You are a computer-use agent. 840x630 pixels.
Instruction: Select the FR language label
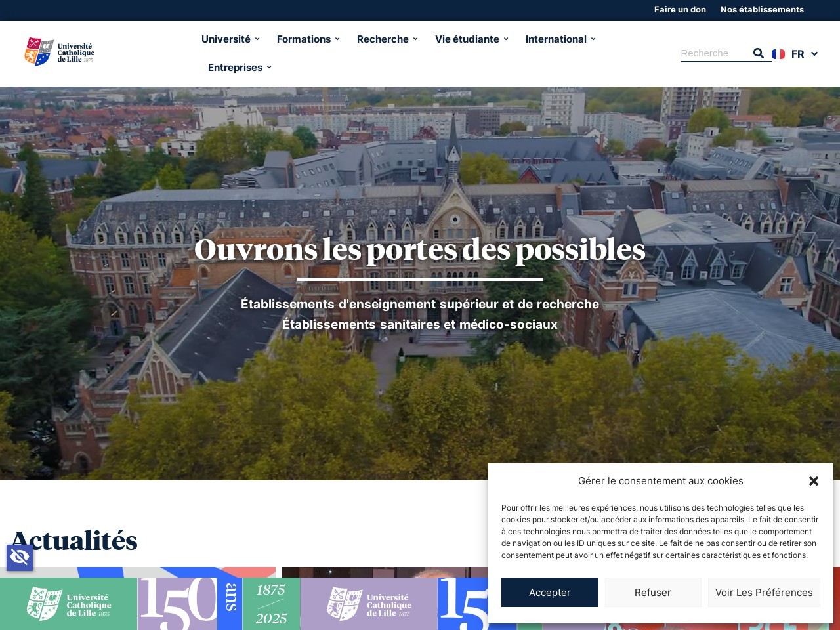point(798,54)
